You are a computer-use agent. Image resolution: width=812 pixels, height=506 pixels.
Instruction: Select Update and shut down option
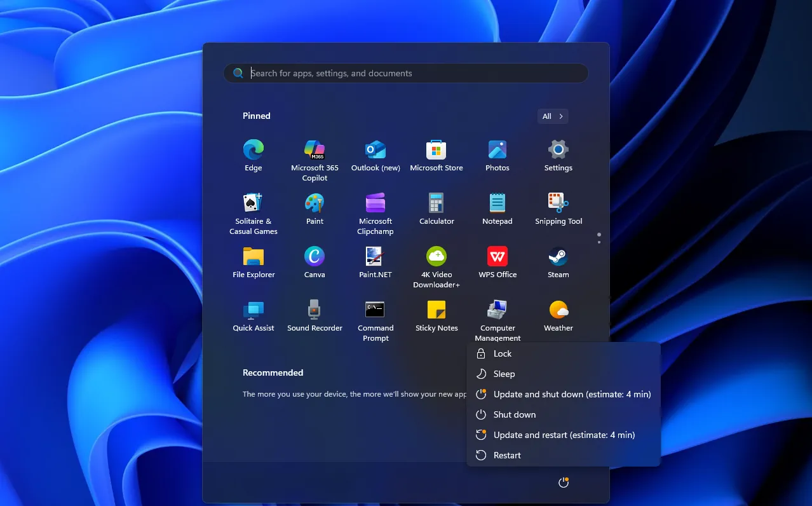(x=572, y=394)
